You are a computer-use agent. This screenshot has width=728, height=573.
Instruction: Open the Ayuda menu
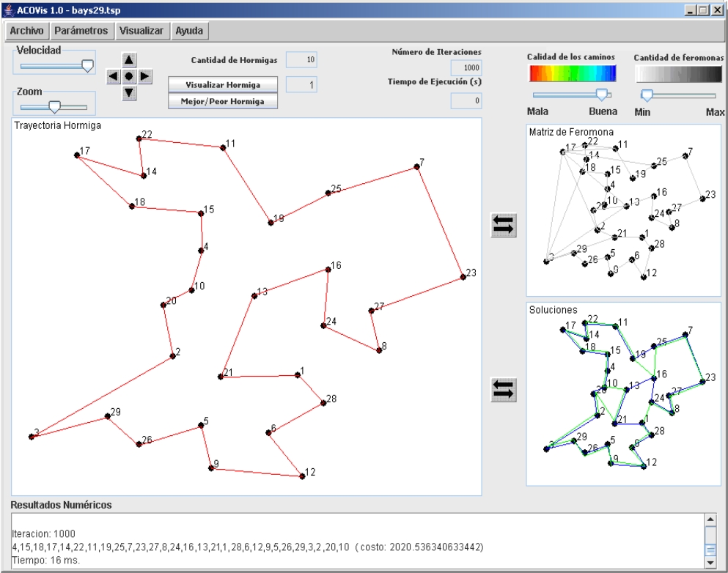188,31
